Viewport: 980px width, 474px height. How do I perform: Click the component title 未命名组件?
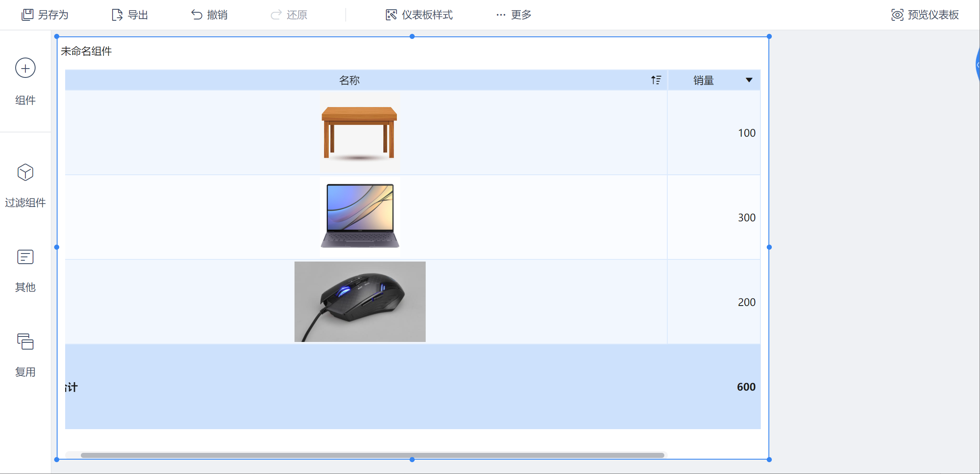coord(86,51)
